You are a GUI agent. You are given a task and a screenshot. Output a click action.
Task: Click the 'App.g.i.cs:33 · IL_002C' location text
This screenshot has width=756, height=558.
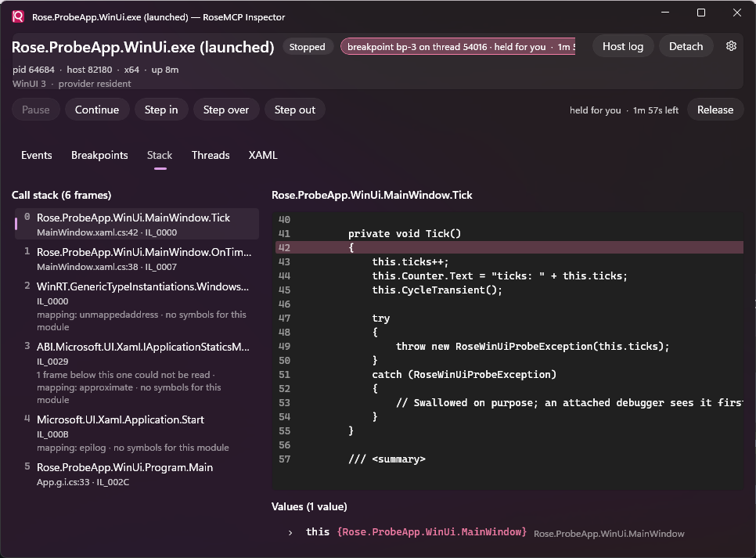[x=83, y=482]
